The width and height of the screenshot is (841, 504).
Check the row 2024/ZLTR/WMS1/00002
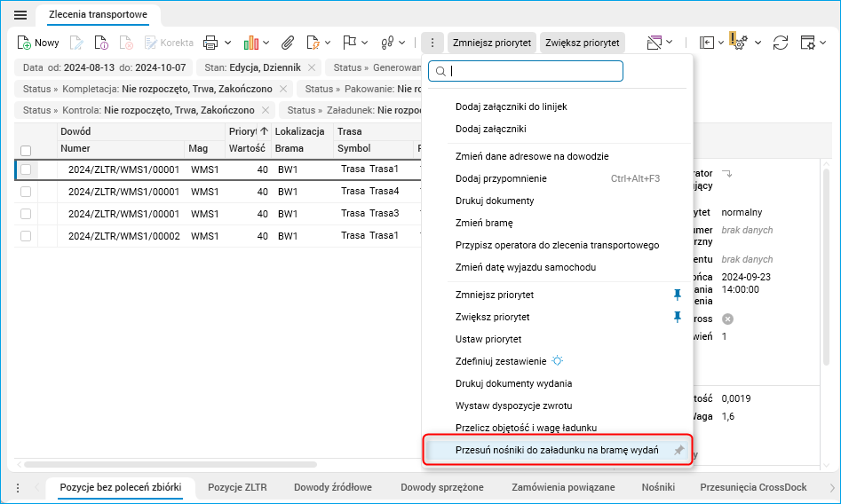click(25, 236)
